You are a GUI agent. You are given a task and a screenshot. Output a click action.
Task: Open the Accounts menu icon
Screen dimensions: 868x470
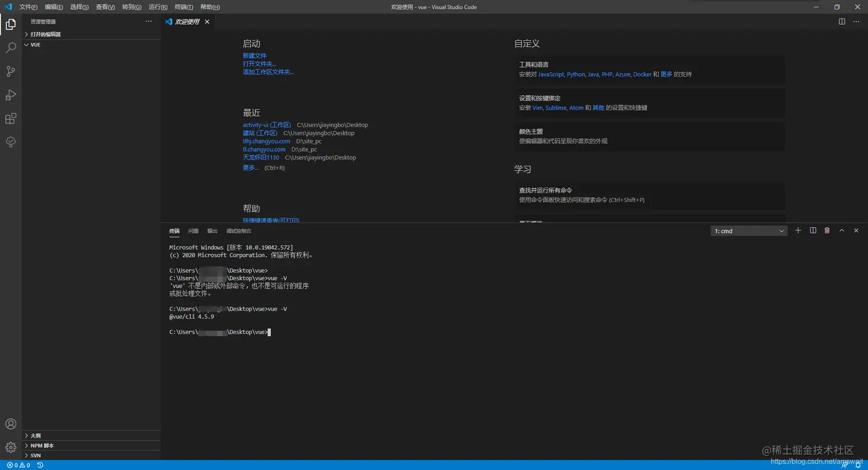point(11,424)
